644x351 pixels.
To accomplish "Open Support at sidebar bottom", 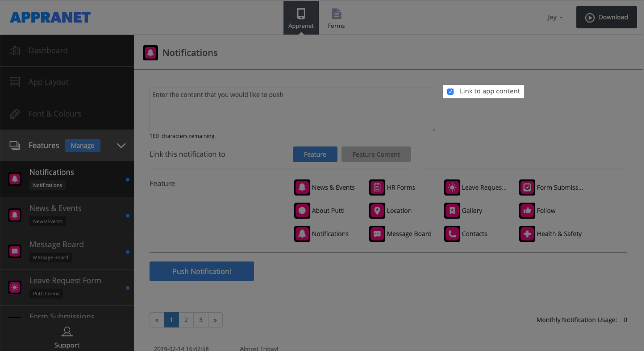I will point(67,338).
